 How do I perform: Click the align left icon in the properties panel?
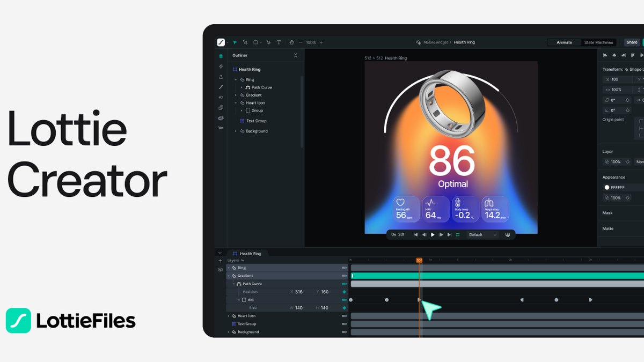coord(605,55)
